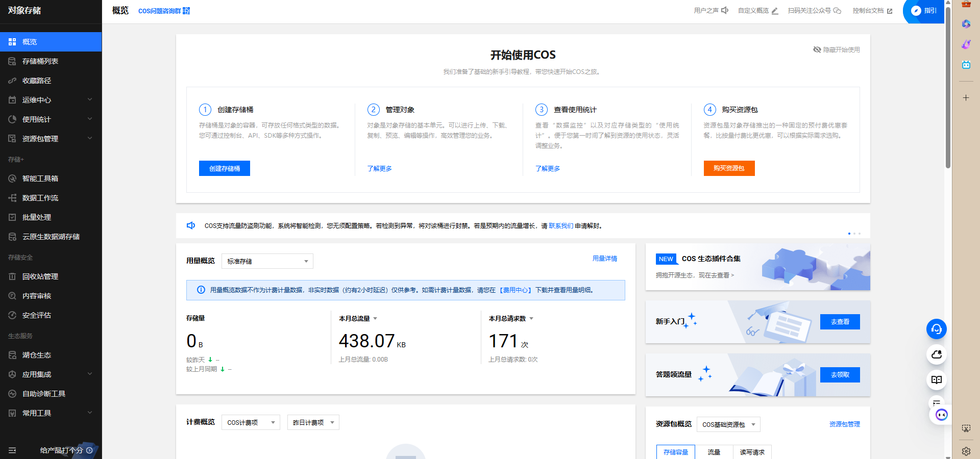This screenshot has width=980, height=459.
Task: Expand 资源包管理 sidebar menu
Action: 51,139
